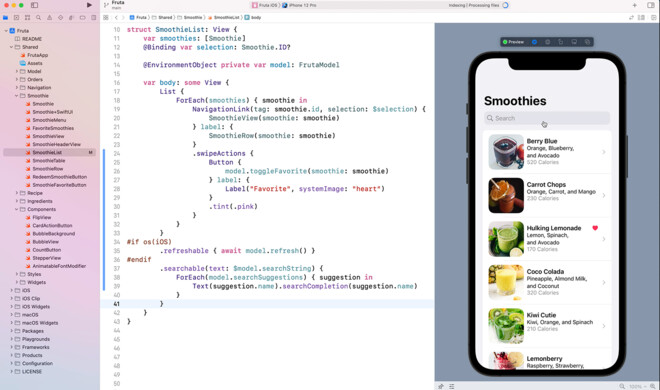The width and height of the screenshot is (660, 390).
Task: Open the Test navigator diamond icon
Action: tap(61, 18)
